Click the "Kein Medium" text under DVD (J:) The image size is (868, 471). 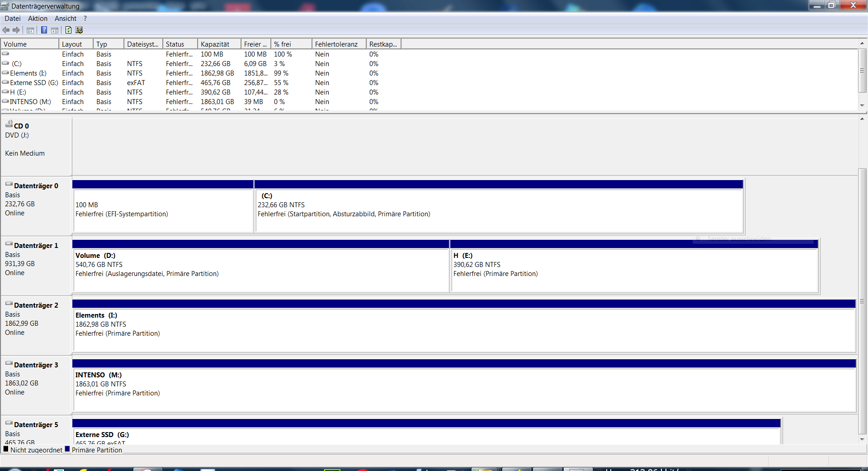(25, 153)
